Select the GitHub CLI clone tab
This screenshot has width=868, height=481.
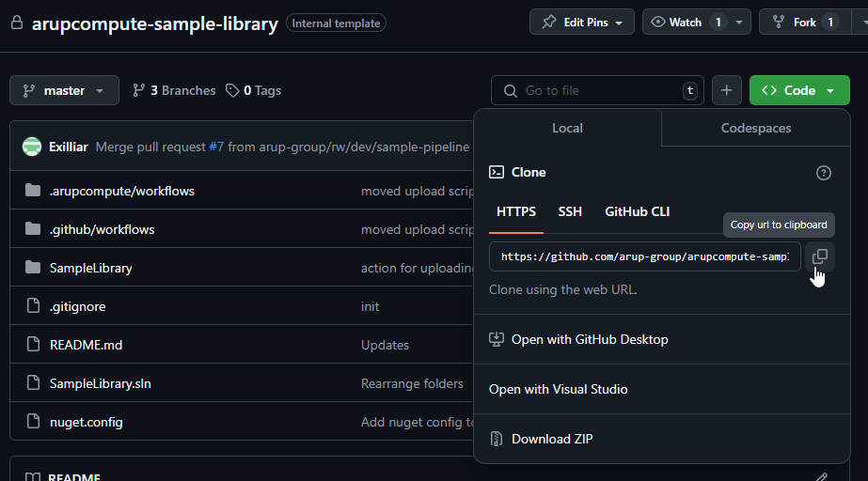click(638, 211)
